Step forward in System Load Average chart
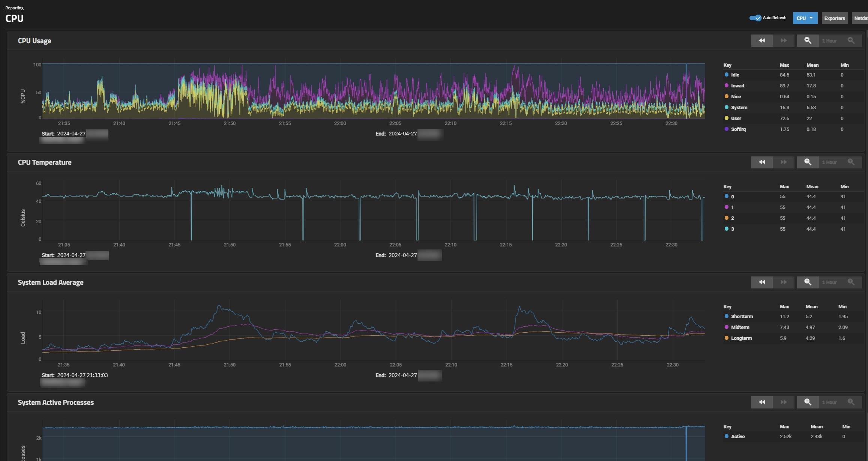Image resolution: width=868 pixels, height=461 pixels. click(783, 282)
